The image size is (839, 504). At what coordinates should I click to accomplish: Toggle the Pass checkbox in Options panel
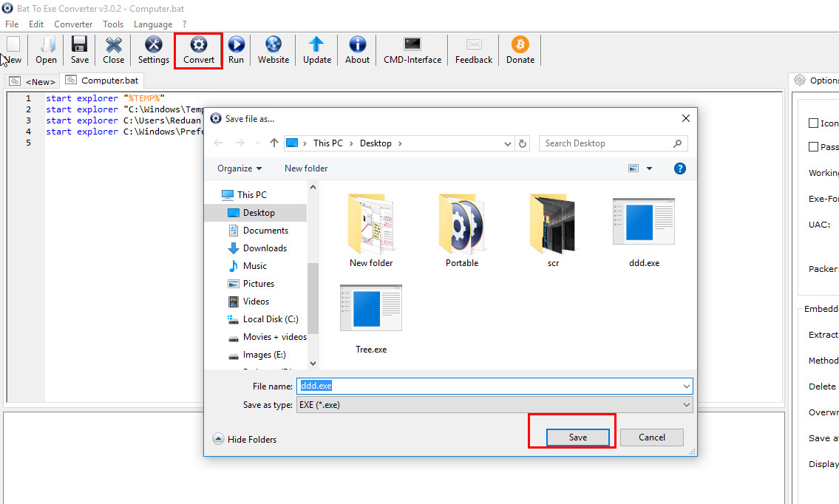(x=813, y=147)
